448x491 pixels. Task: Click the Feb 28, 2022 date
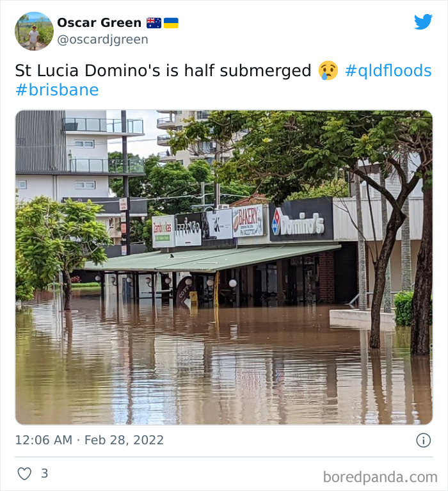click(124, 440)
